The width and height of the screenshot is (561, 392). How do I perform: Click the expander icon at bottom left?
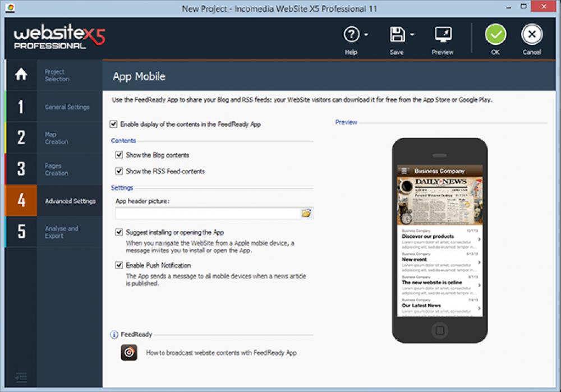21,378
